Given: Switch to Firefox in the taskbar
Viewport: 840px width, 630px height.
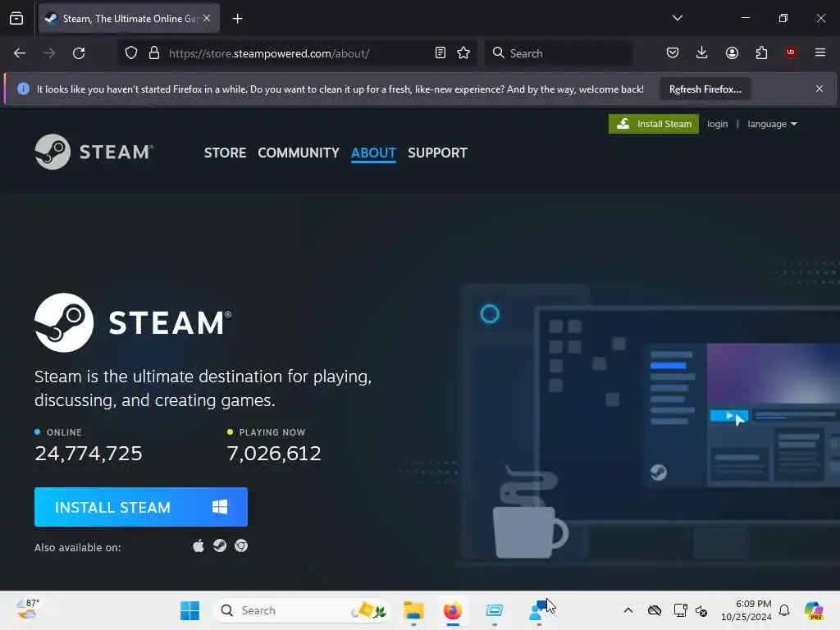Looking at the screenshot, I should point(453,610).
